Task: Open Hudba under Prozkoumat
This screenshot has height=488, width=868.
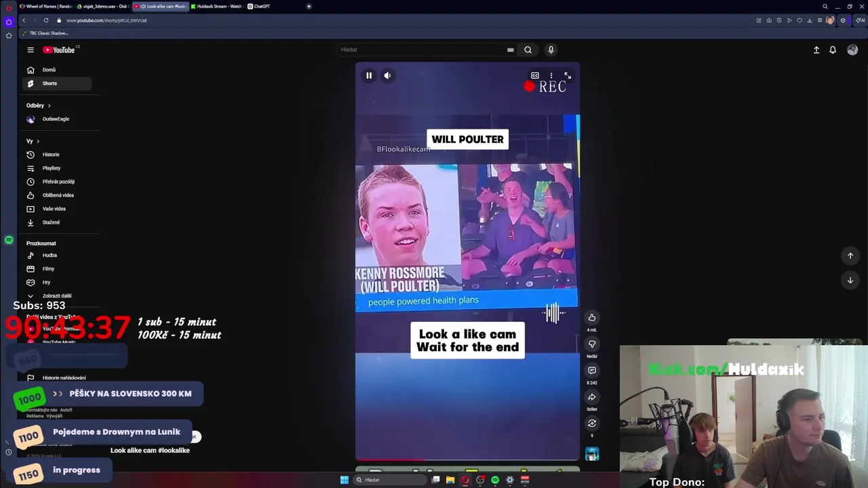Action: (57, 256)
